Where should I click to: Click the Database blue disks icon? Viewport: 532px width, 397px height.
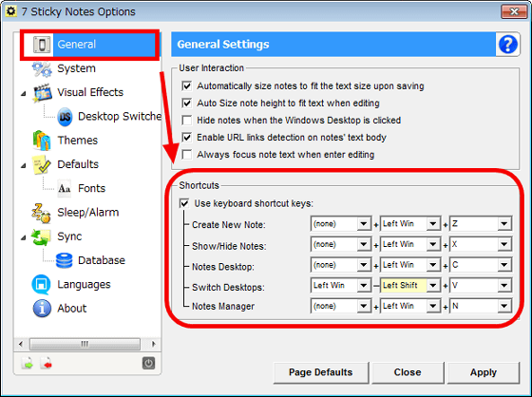[65, 260]
